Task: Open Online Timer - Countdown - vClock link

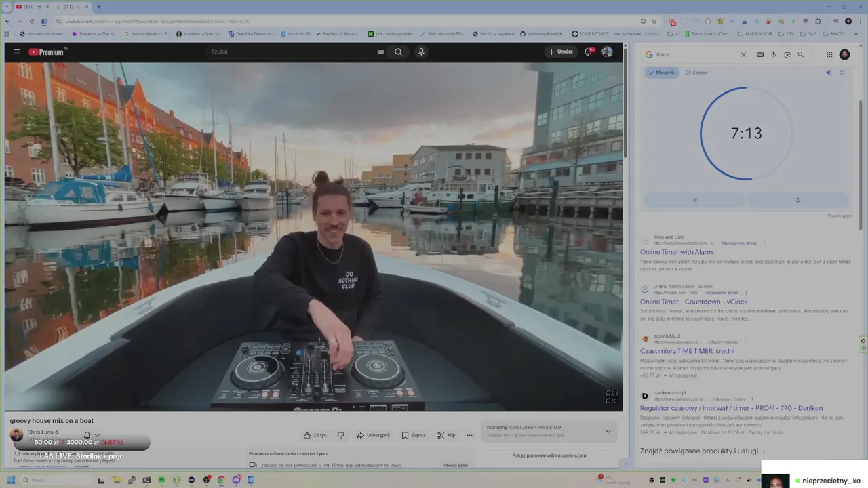Action: click(694, 302)
